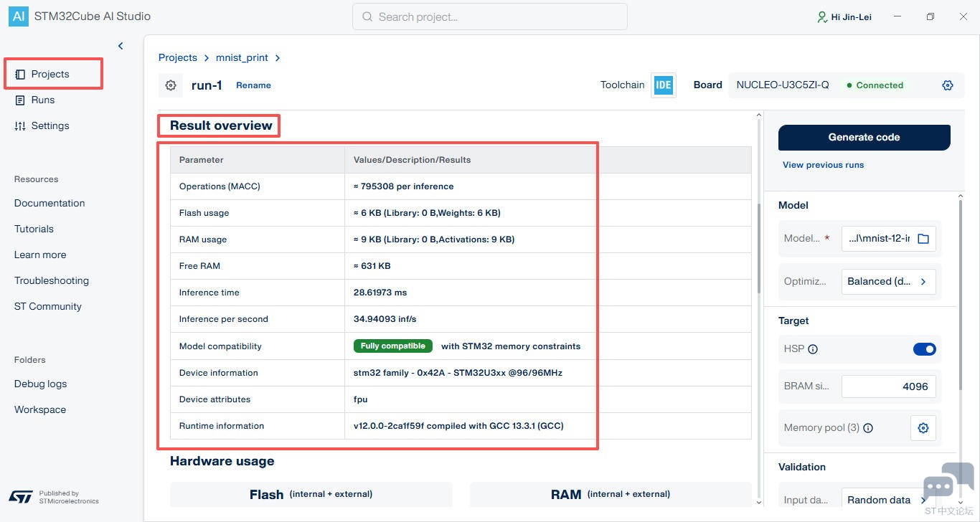Click the Connected status indicator

(875, 85)
